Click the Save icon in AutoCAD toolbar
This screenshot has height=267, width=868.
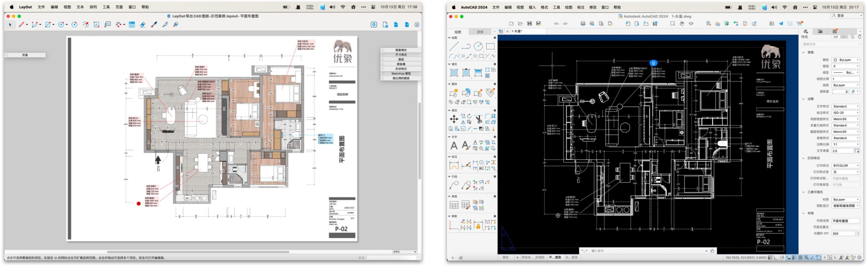click(529, 24)
